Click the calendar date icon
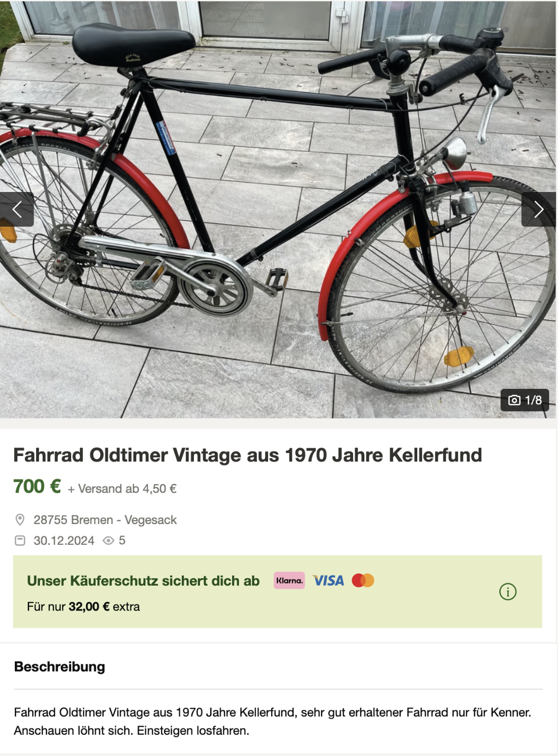This screenshot has width=558, height=756. [x=20, y=540]
